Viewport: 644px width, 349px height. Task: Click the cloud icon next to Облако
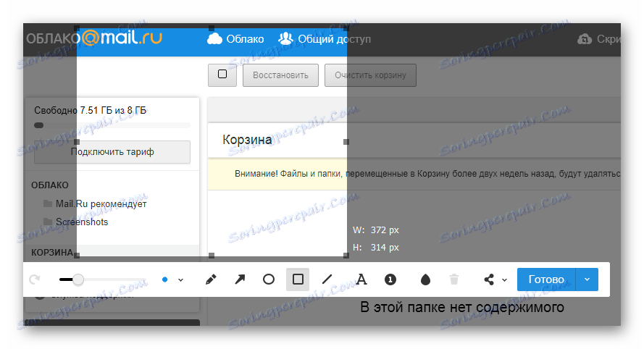pos(214,39)
